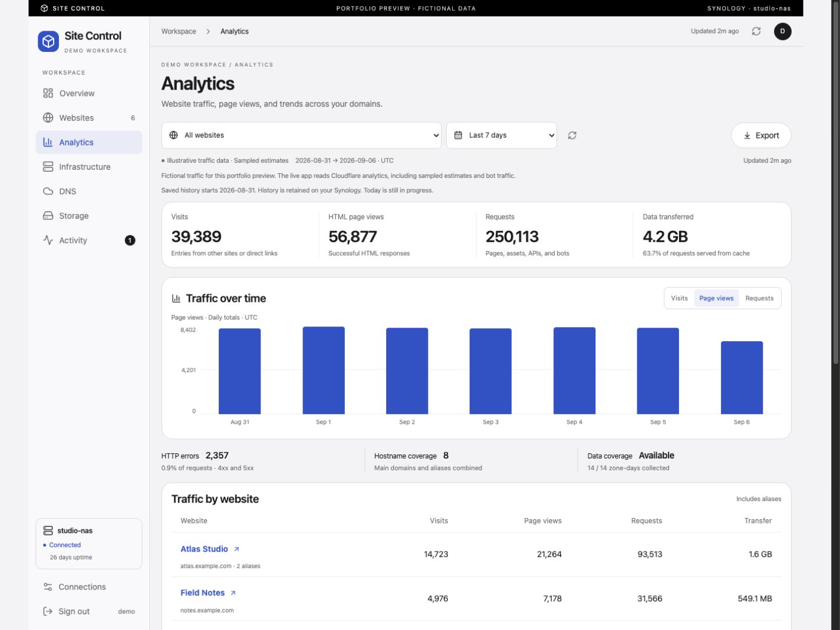Click the Sep 1 bar in the chart
Screen dimensions: 840x630
(324, 370)
